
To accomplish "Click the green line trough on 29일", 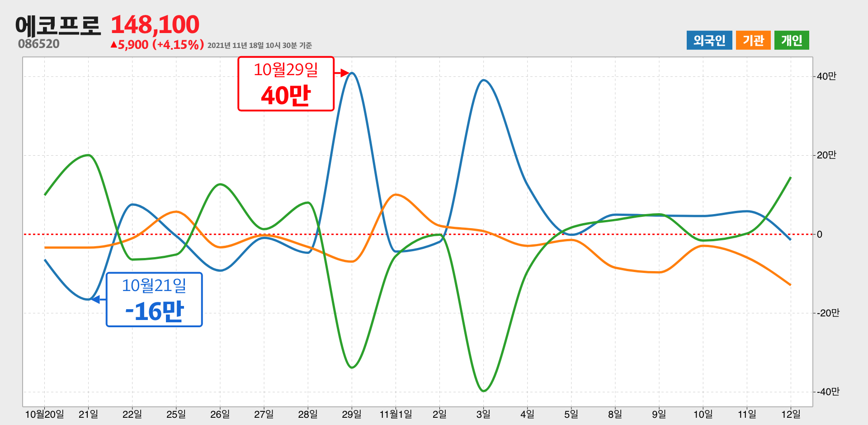I will click(x=352, y=367).
